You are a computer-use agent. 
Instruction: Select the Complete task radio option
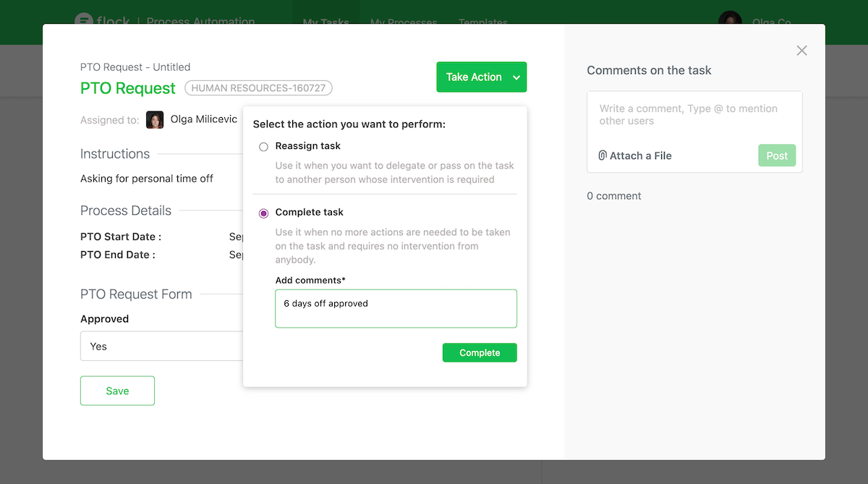click(x=263, y=213)
